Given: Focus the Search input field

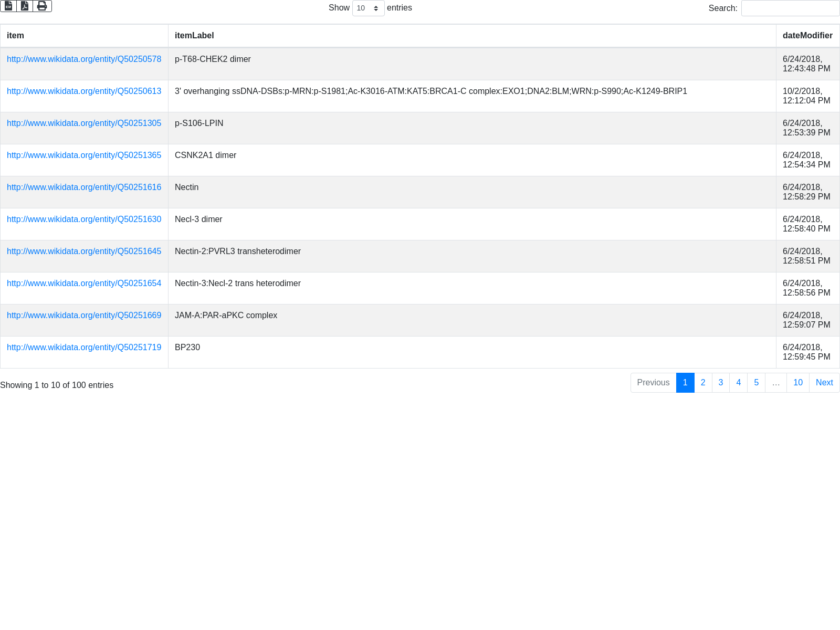Looking at the screenshot, I should (x=790, y=8).
